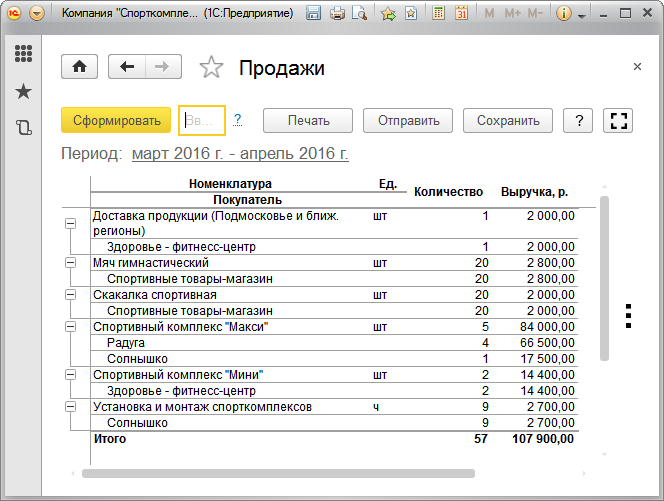664x501 pixels.
Task: Click the save icon in title bar
Action: 313,14
